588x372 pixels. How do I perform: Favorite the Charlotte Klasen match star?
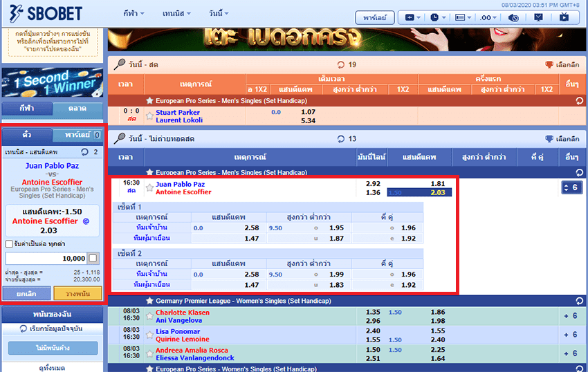[x=149, y=316]
